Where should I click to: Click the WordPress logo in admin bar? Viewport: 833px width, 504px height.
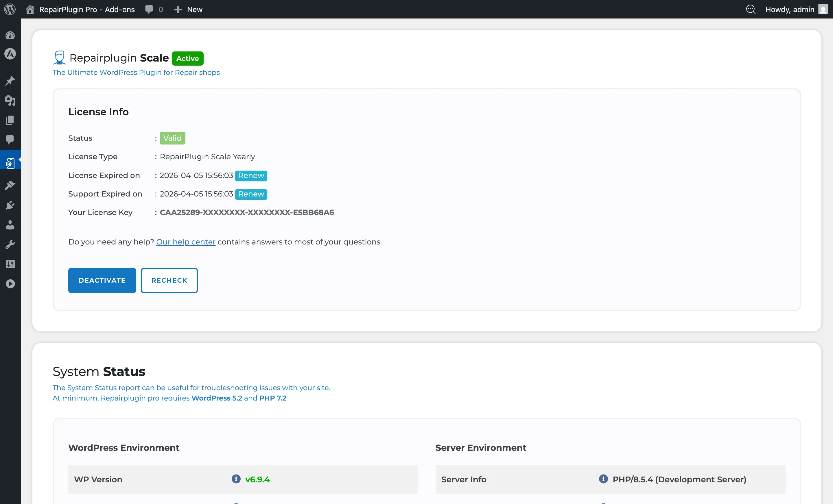tap(10, 9)
